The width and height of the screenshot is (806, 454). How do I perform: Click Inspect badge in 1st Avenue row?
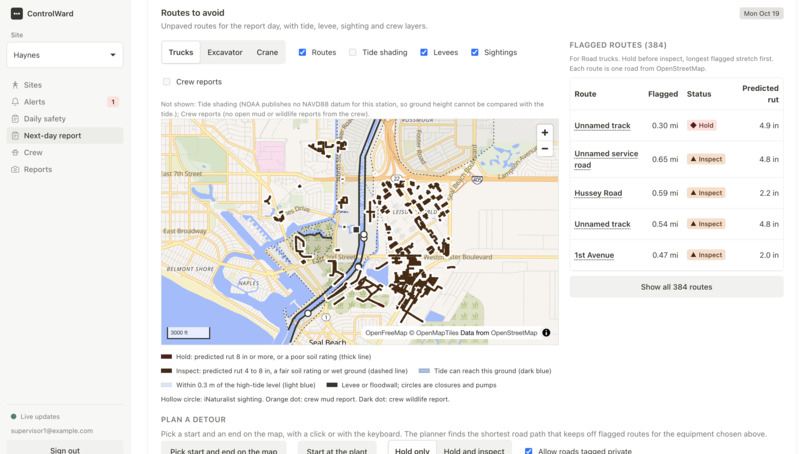click(706, 255)
